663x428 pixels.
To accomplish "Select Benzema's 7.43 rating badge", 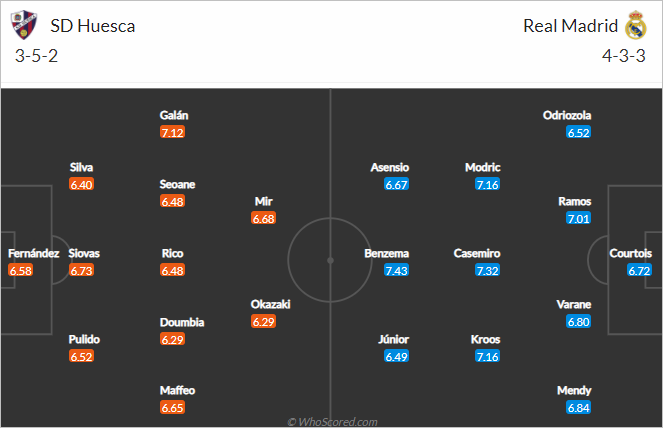I will click(396, 270).
